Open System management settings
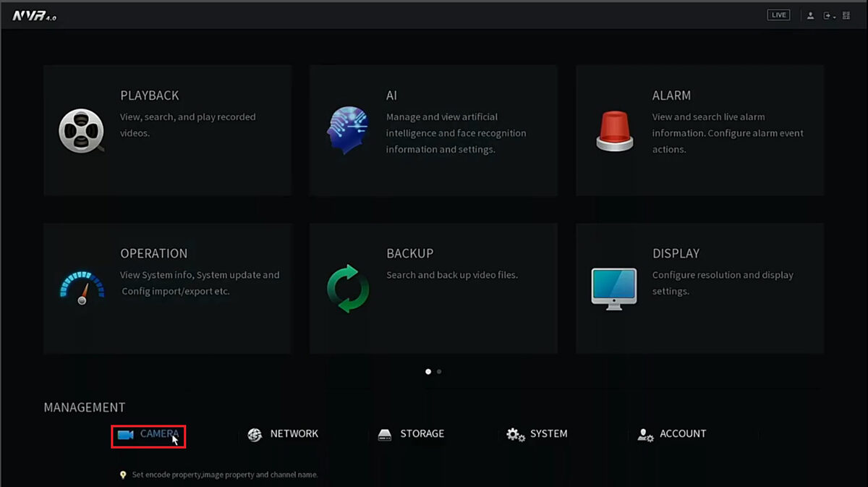Viewport: 868px width, 487px height. click(x=537, y=434)
